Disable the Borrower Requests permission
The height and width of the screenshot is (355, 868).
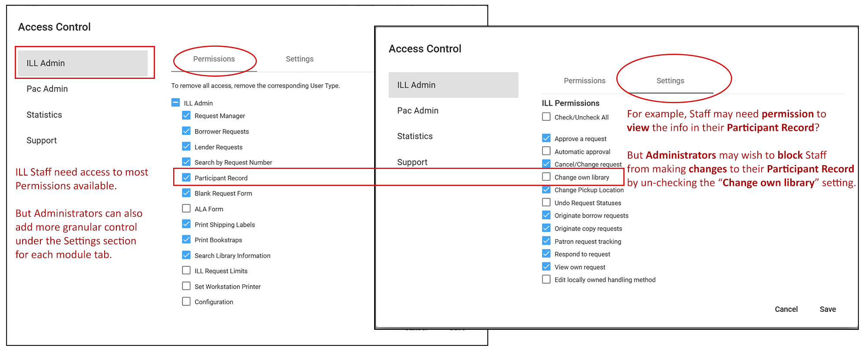tap(187, 131)
